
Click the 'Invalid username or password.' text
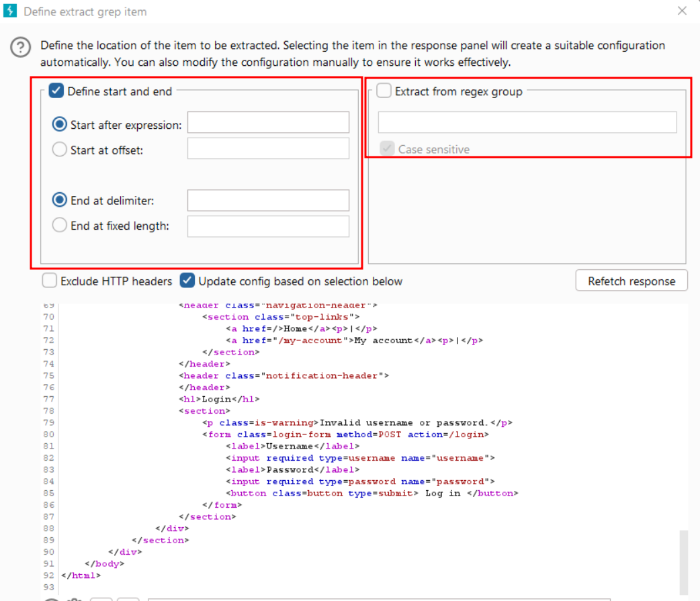pos(404,422)
